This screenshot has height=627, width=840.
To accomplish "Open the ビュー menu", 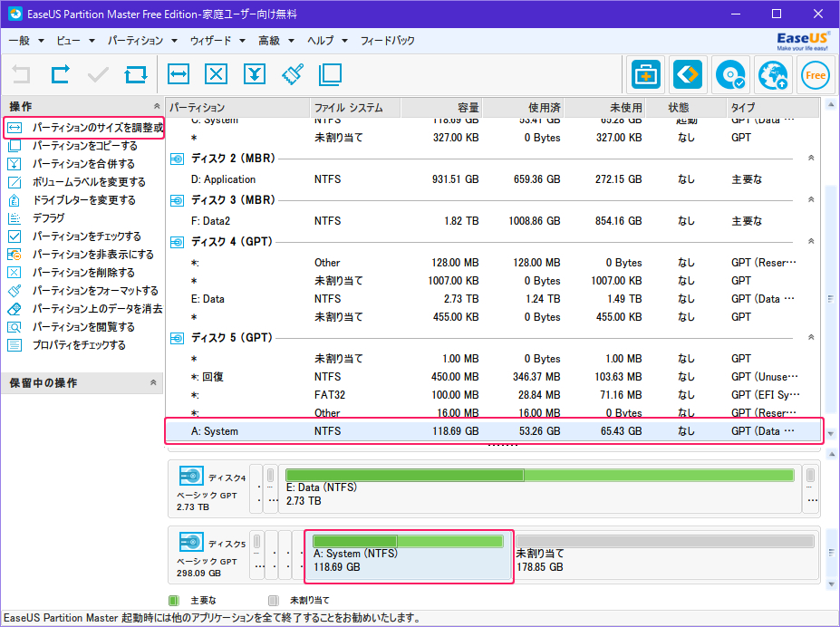I will [75, 41].
